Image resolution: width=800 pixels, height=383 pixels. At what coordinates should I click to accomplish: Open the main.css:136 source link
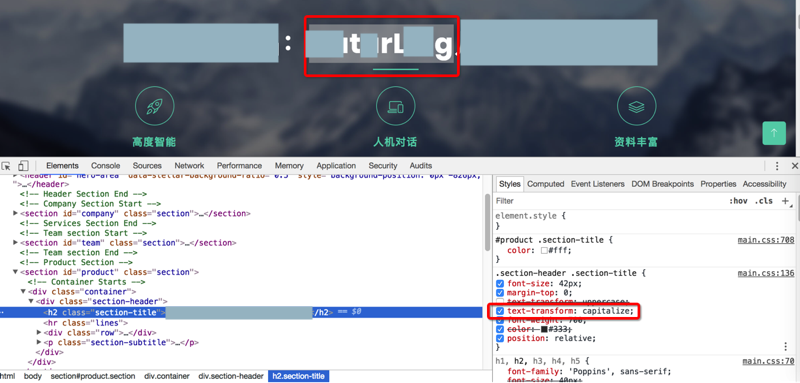click(766, 273)
